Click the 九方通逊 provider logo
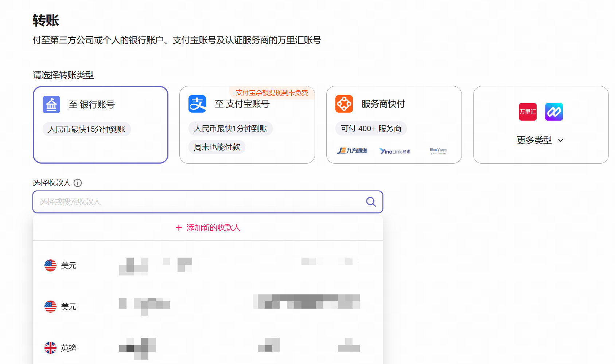Image resolution: width=615 pixels, height=364 pixels. 352,151
